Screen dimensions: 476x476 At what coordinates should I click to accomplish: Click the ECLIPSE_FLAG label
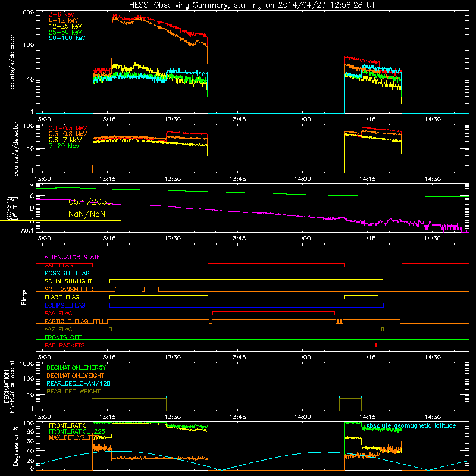[65, 305]
